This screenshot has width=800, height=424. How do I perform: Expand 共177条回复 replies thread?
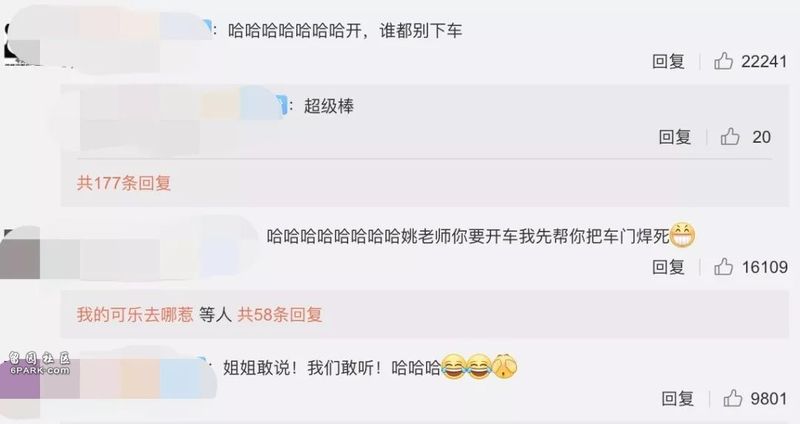click(x=123, y=183)
